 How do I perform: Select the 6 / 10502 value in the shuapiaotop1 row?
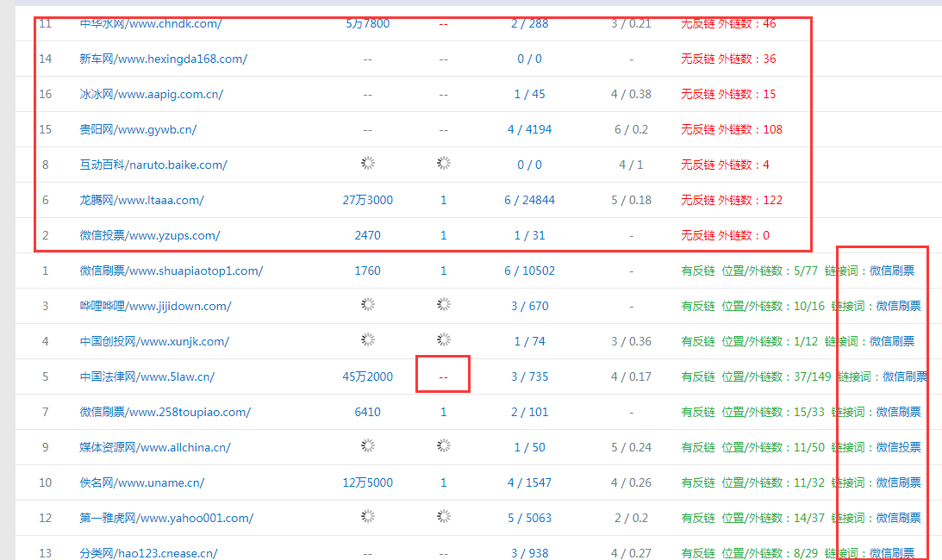point(529,271)
